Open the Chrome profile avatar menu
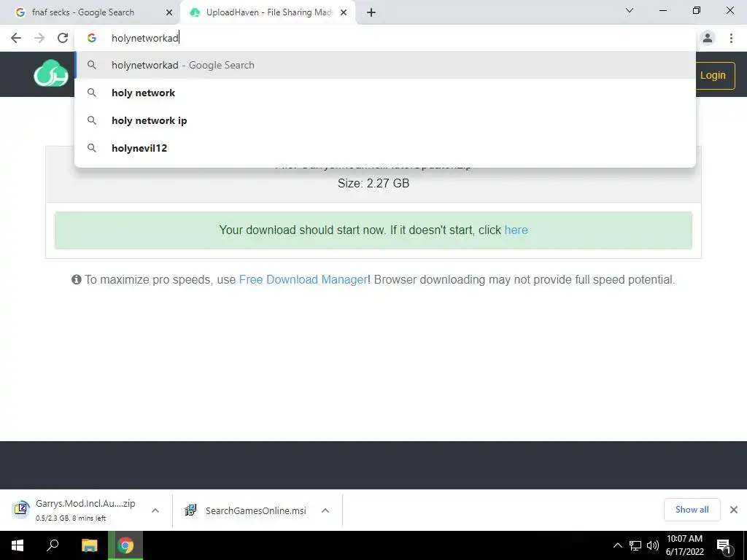Viewport: 747px width, 560px height. 708,38
